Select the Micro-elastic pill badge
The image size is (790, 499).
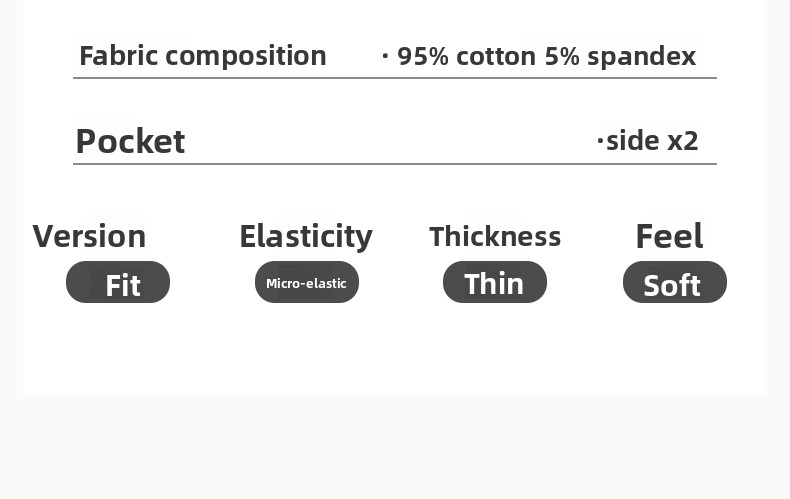[306, 283]
